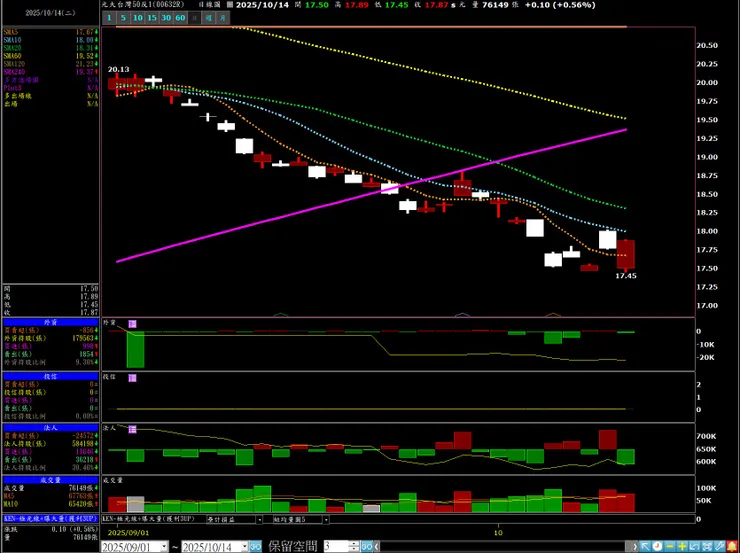The image size is (740, 553).
Task: Open the 法人 pane purple settings icon
Action: coord(133,429)
